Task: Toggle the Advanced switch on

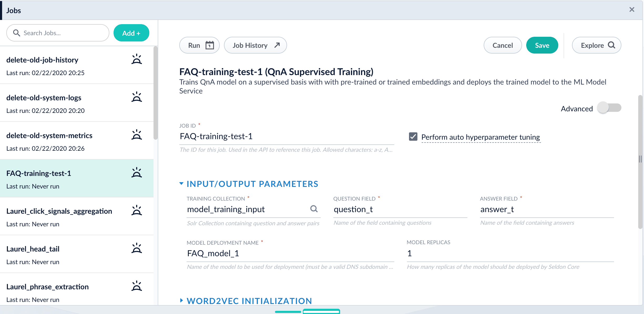Action: (609, 108)
